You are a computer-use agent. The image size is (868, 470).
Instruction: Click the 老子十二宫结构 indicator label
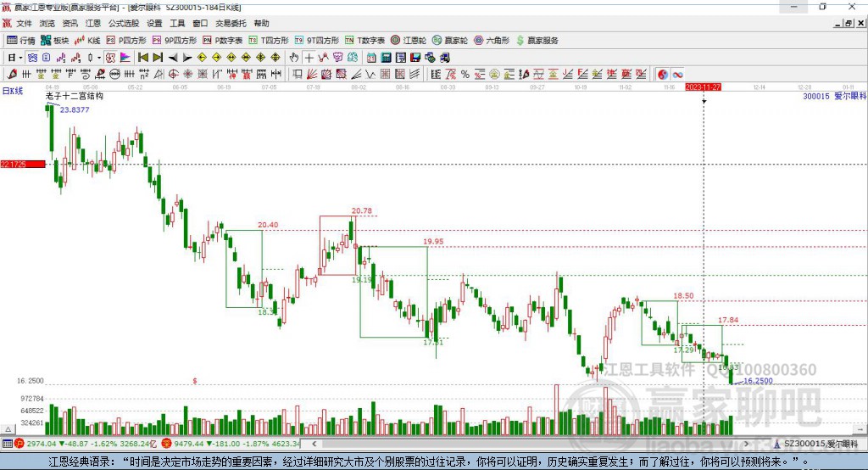coord(75,96)
